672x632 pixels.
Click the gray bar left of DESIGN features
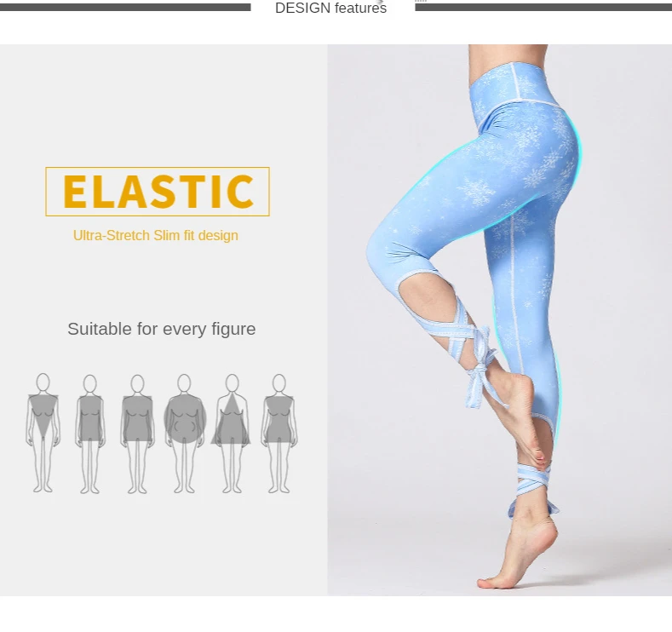[x=125, y=7]
